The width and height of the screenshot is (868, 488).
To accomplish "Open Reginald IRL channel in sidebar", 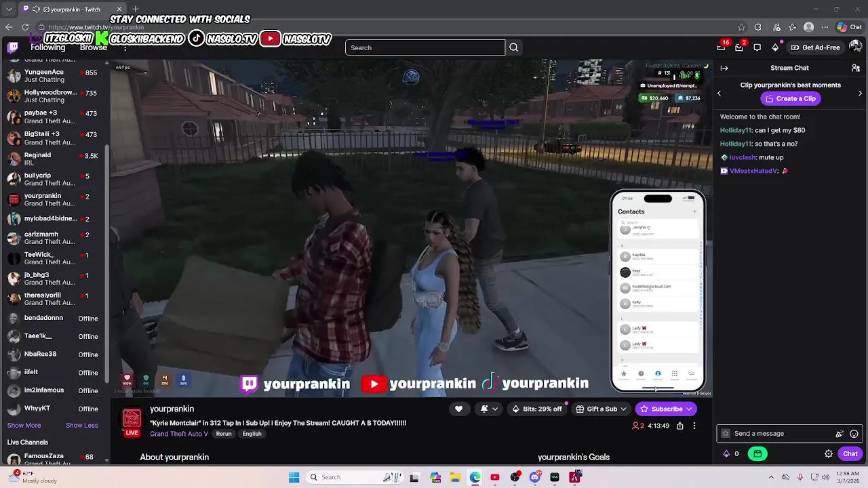I will 54,159.
